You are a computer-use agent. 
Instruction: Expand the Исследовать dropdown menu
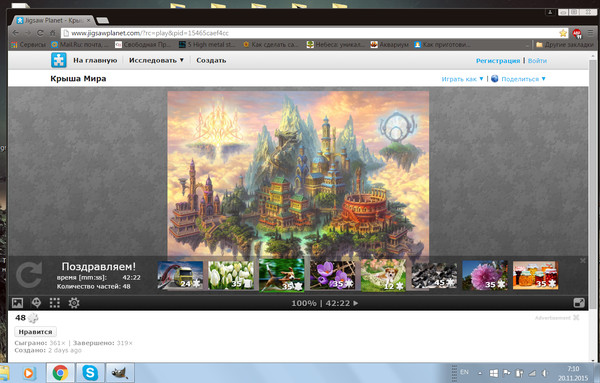(156, 60)
